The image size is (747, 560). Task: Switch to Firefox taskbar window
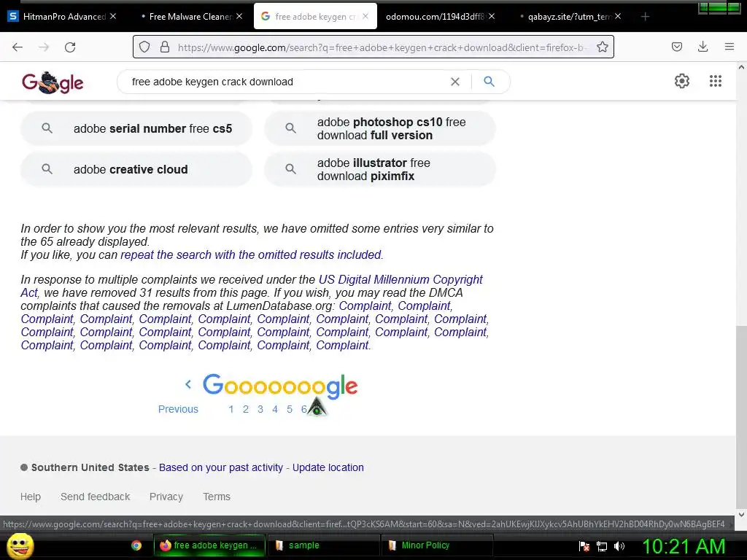pos(209,545)
